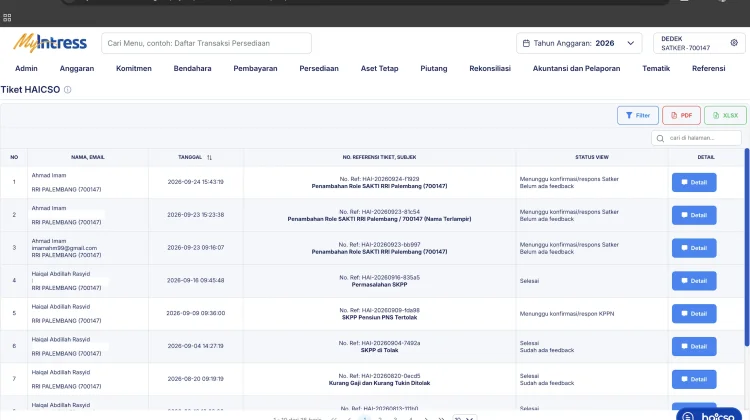This screenshot has width=750, height=420.
Task: Click subject 'SKPP Pensiun PNS Tertolak'
Action: tap(379, 318)
